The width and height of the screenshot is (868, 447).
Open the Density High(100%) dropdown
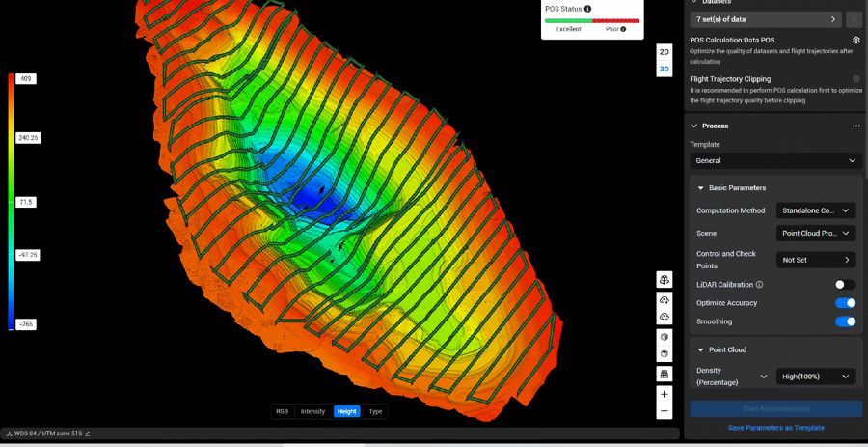816,377
